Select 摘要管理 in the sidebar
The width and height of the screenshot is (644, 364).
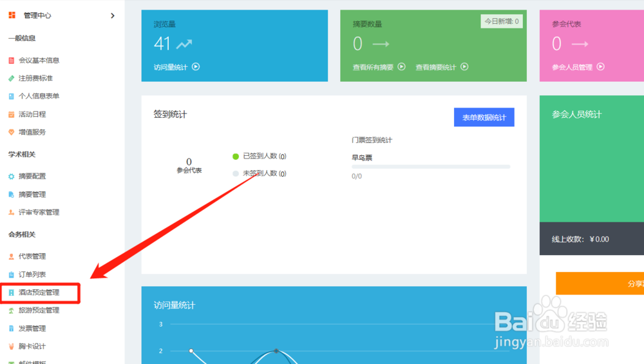pyautogui.click(x=32, y=195)
